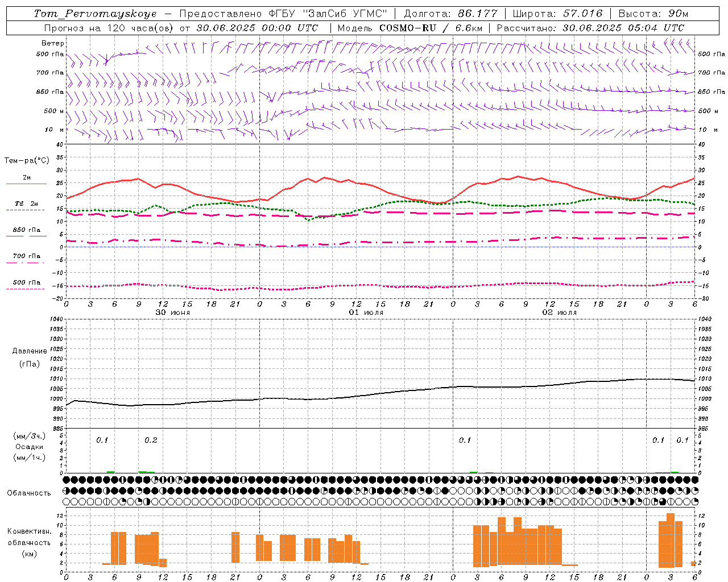Click the dash-dot '700 гПа' temperature legend line

26,263
